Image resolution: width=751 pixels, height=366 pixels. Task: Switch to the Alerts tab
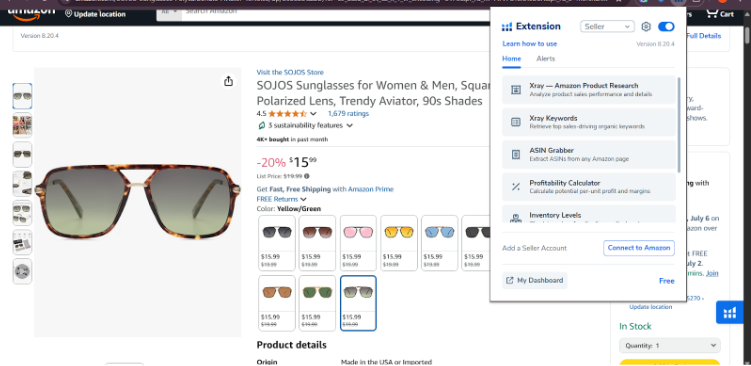coord(546,58)
